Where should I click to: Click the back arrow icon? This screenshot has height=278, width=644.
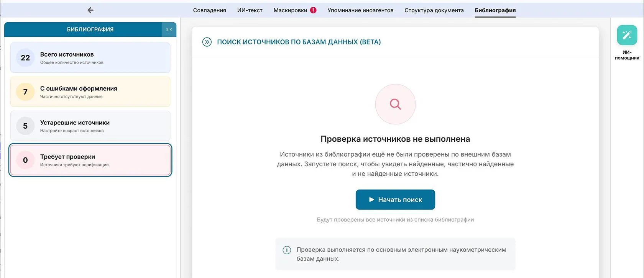(x=90, y=10)
